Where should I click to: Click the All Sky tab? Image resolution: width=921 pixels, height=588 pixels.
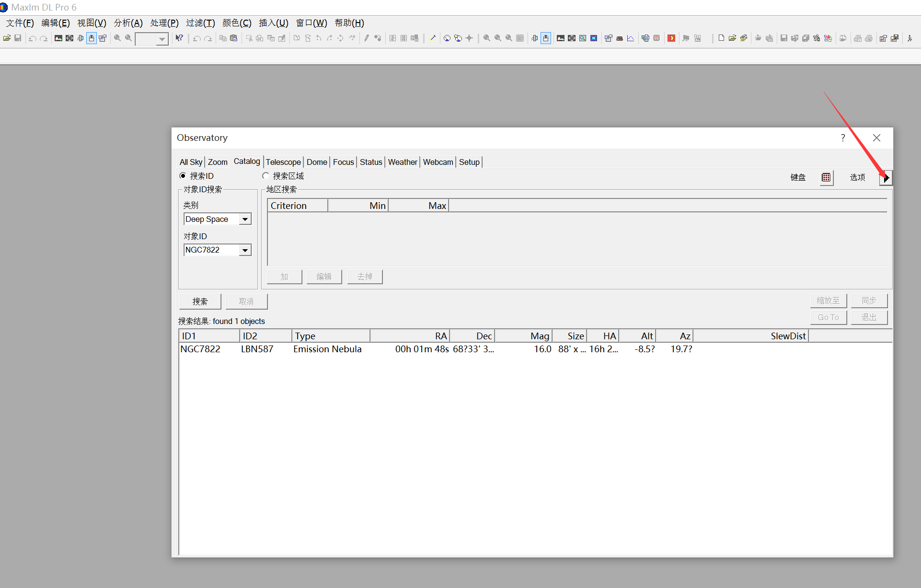(x=190, y=162)
